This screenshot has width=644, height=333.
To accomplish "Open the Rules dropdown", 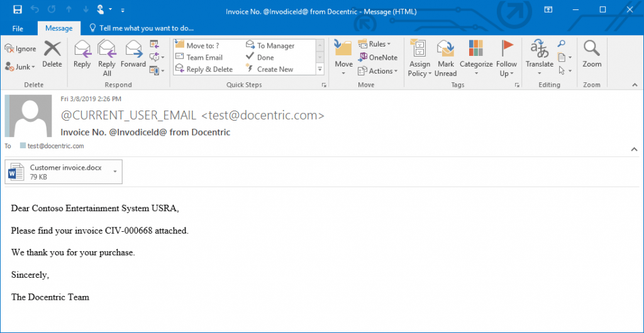I will pyautogui.click(x=374, y=44).
